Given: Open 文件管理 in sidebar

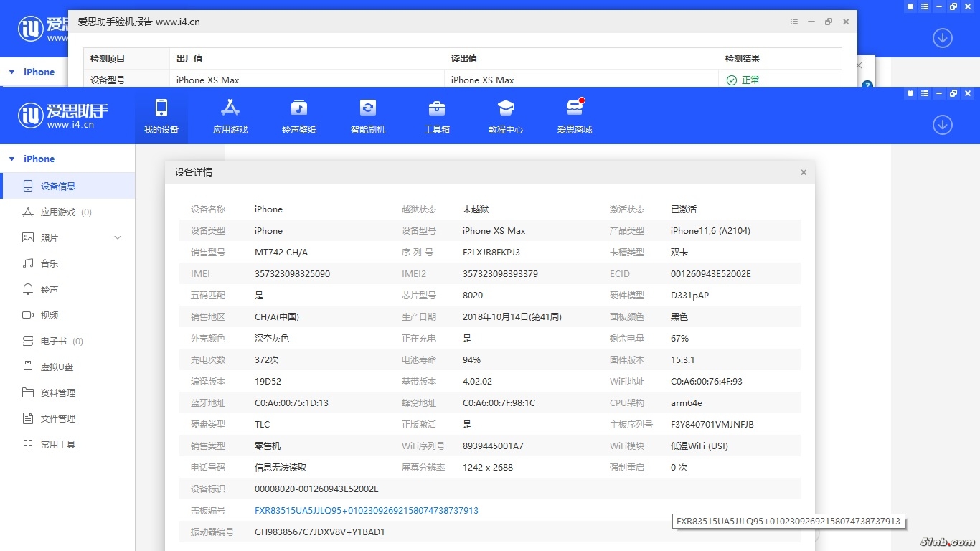Looking at the screenshot, I should pos(57,419).
